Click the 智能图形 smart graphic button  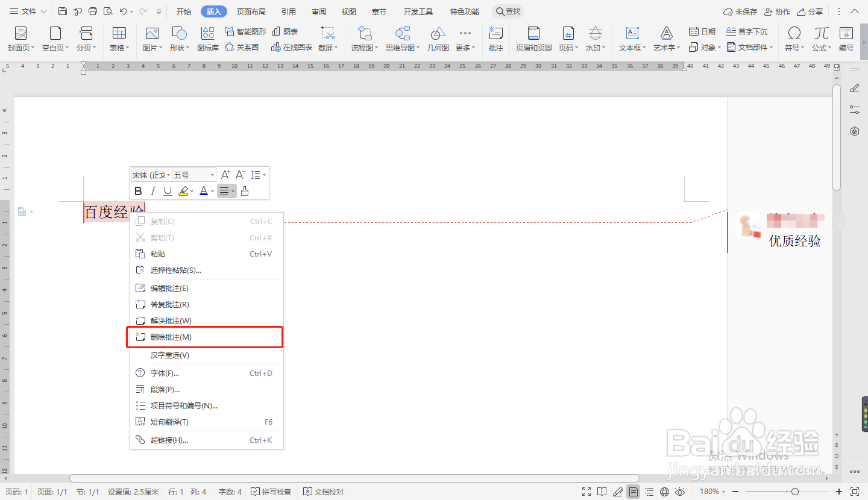(x=245, y=31)
